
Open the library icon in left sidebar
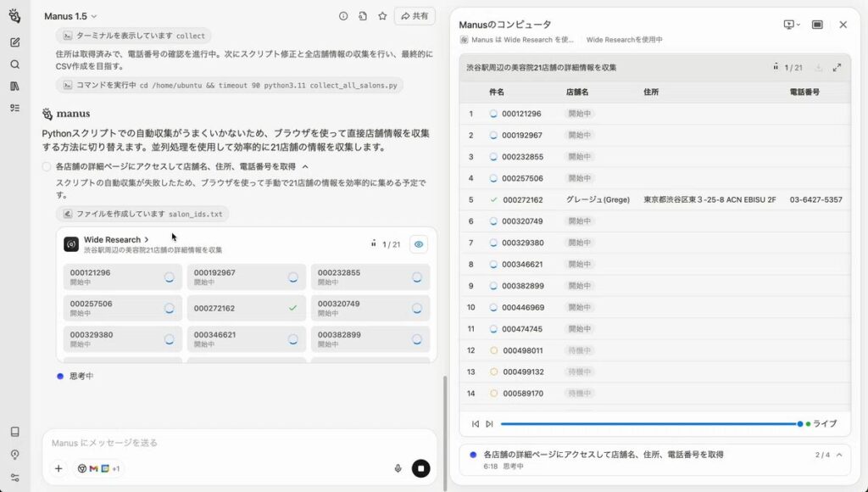[x=15, y=86]
